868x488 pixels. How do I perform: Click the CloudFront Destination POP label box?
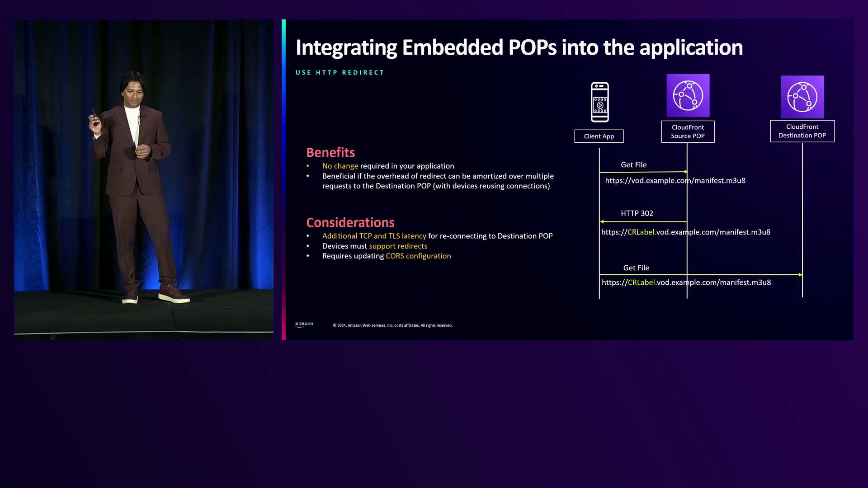point(802,131)
